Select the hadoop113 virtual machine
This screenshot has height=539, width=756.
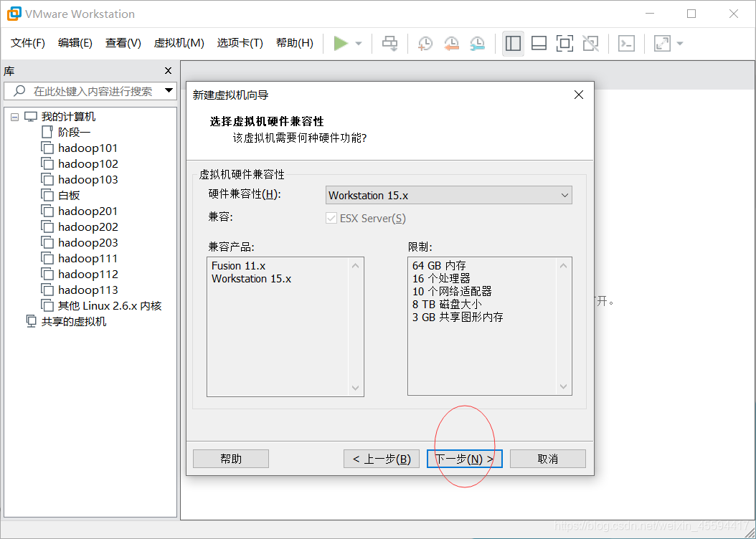88,290
